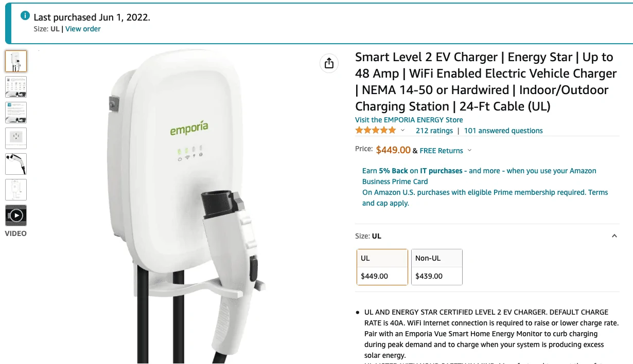Click the share icon above product image

[x=329, y=63]
